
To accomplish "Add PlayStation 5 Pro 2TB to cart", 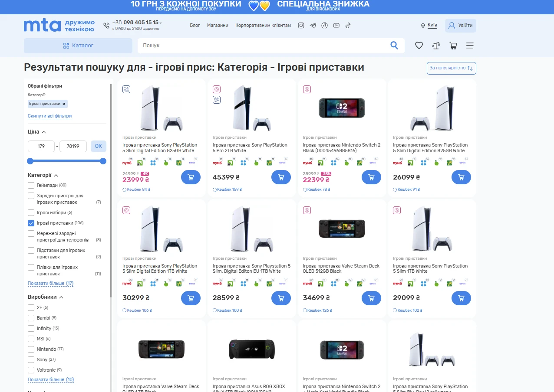I will tap(281, 177).
